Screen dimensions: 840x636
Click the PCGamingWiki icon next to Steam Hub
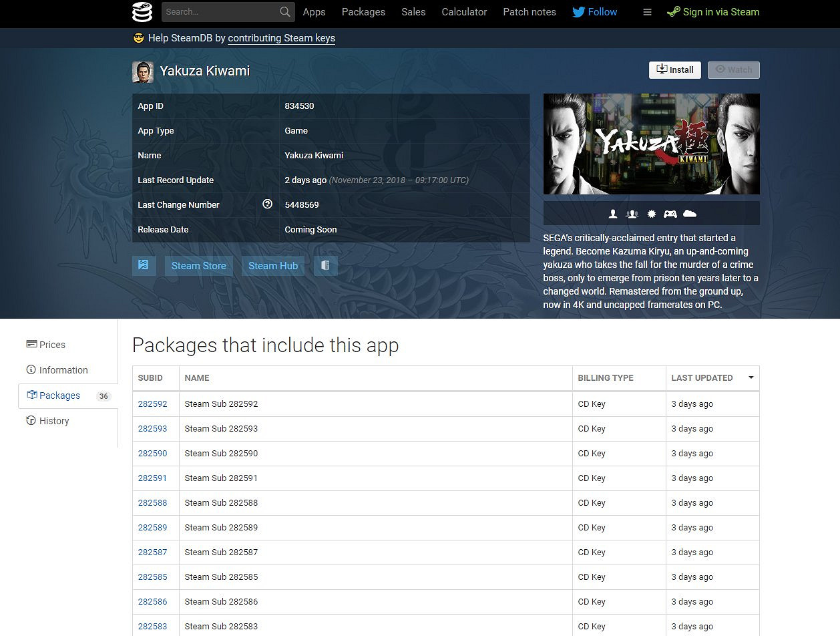tap(326, 265)
